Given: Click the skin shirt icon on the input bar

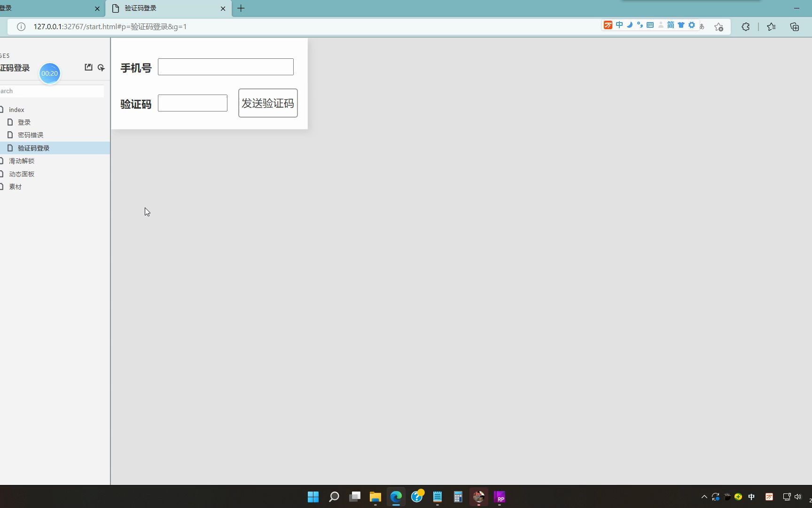Looking at the screenshot, I should coord(680,25).
